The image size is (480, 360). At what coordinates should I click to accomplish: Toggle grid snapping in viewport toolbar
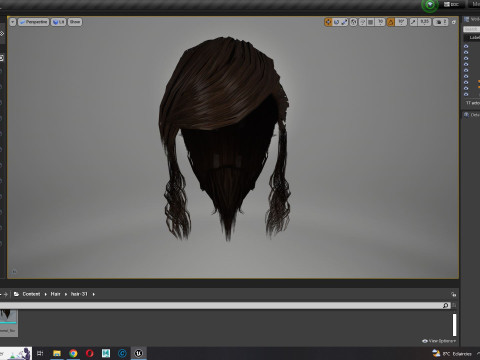pos(370,22)
